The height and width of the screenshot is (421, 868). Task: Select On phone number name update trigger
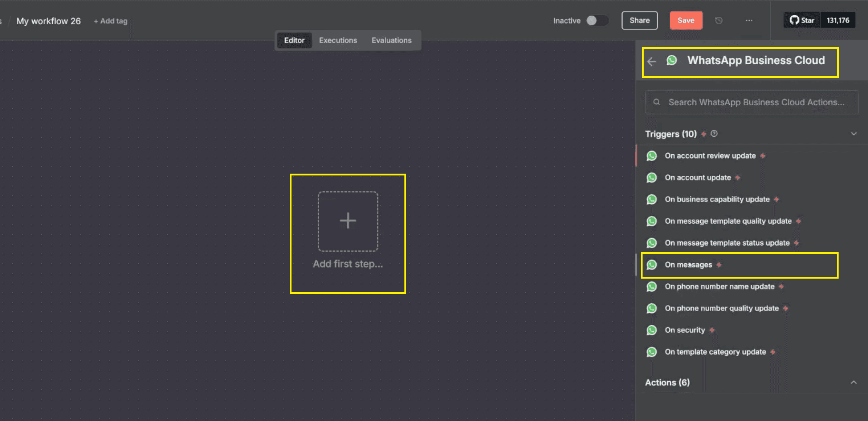[751, 287]
